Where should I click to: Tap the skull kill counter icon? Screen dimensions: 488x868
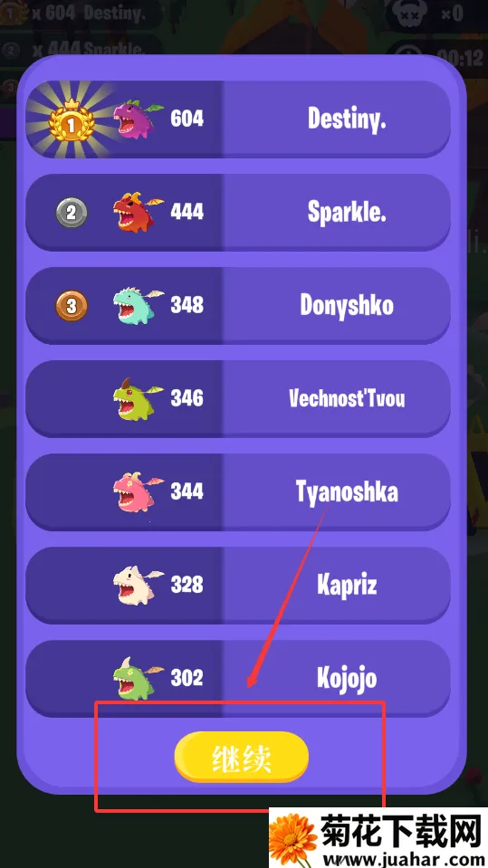point(412,14)
